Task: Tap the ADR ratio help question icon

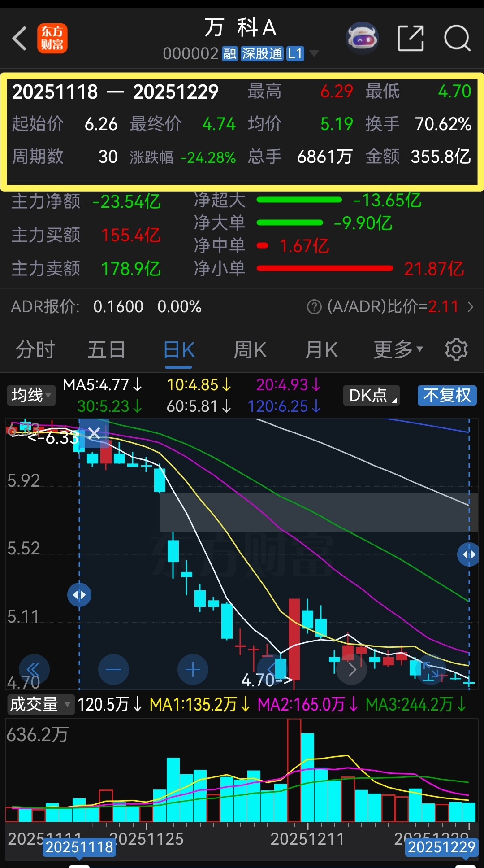Action: pos(314,307)
